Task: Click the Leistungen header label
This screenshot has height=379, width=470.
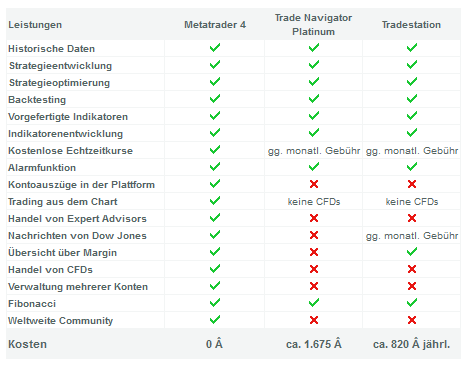Action: tap(35, 25)
